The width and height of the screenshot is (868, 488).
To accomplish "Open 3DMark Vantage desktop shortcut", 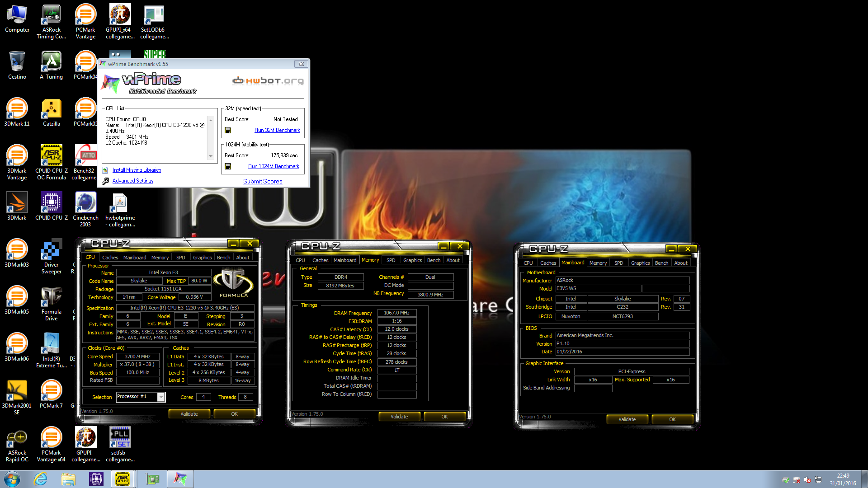I will point(17,163).
